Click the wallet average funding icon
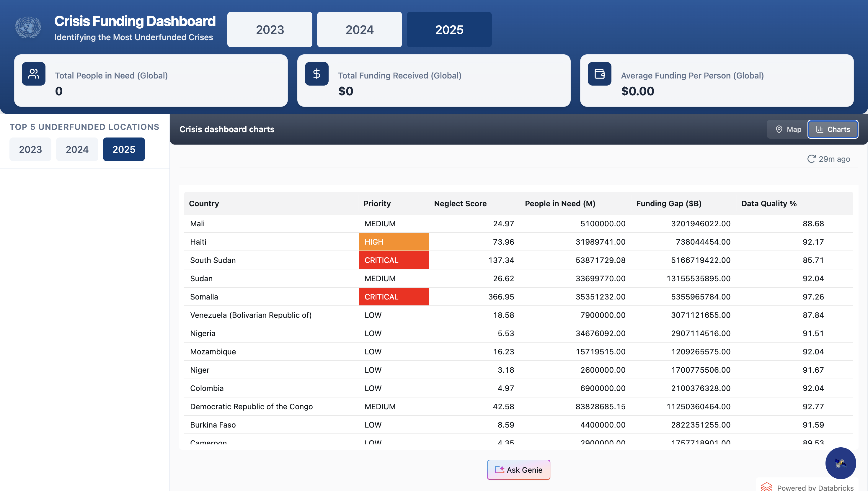868x491 pixels. pyautogui.click(x=599, y=74)
